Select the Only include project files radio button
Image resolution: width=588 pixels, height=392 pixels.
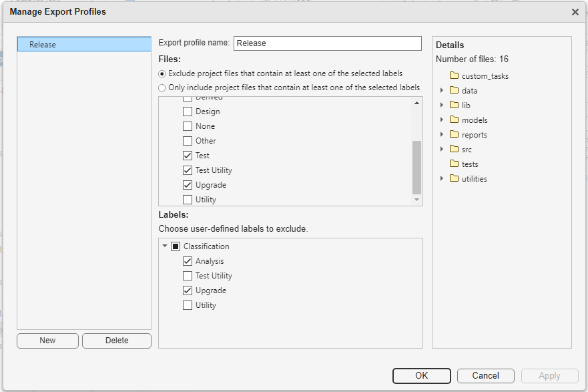coord(162,87)
